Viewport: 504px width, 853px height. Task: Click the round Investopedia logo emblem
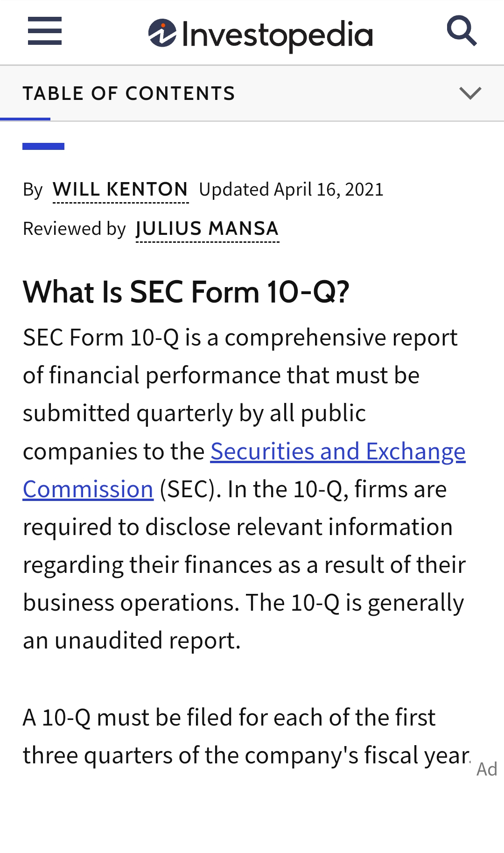162,33
